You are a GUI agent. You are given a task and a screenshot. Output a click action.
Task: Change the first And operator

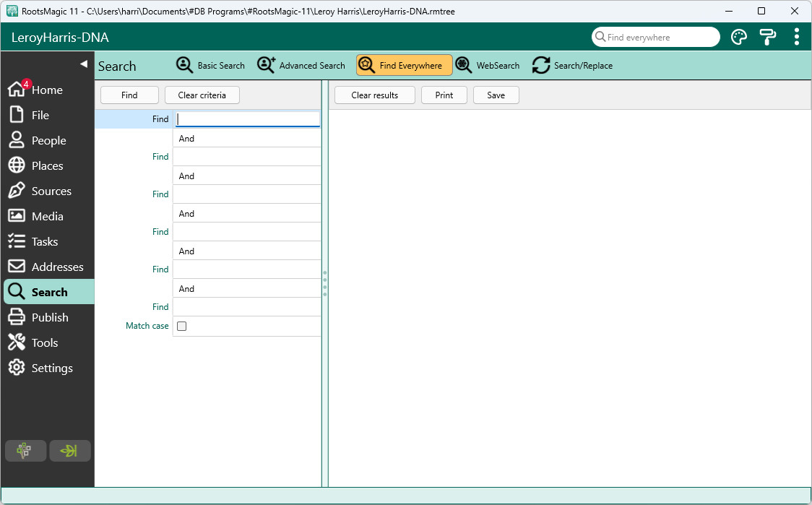tap(247, 138)
